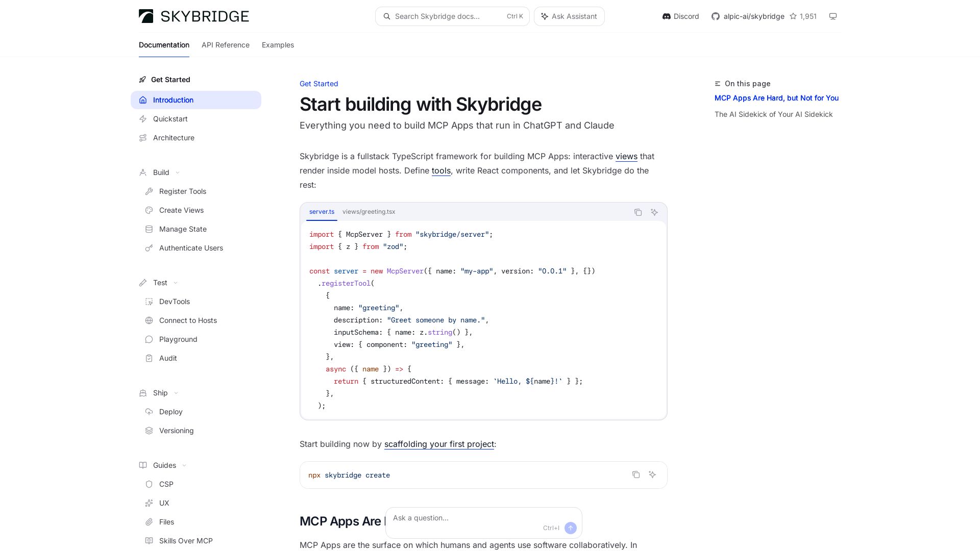980x551 pixels.
Task: Focus the Search Skybridge docs field
Action: [x=452, y=16]
